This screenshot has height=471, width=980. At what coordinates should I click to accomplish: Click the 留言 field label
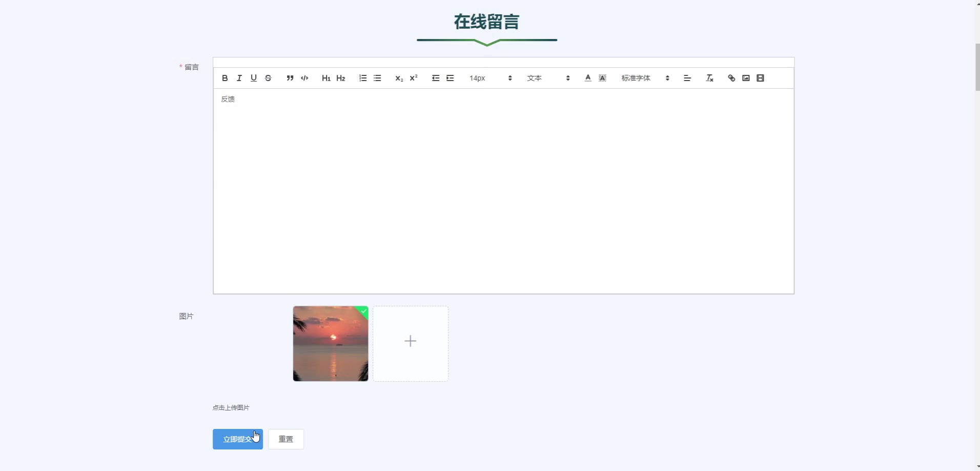click(x=192, y=67)
